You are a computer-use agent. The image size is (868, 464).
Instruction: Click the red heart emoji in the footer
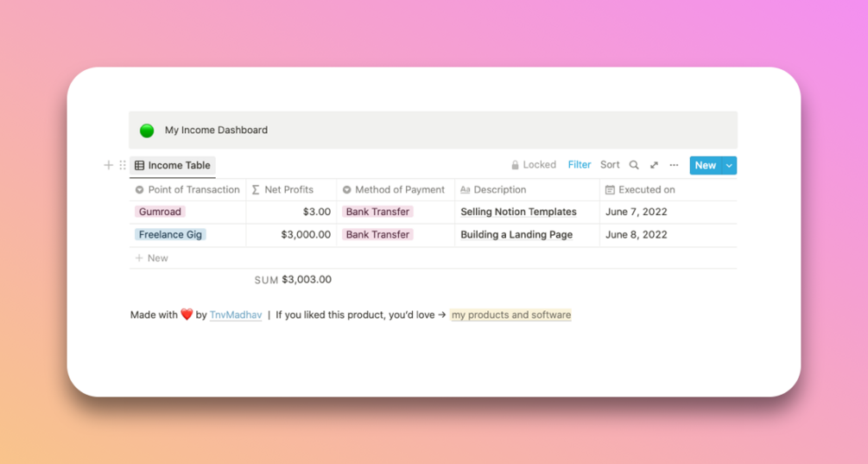tap(187, 315)
